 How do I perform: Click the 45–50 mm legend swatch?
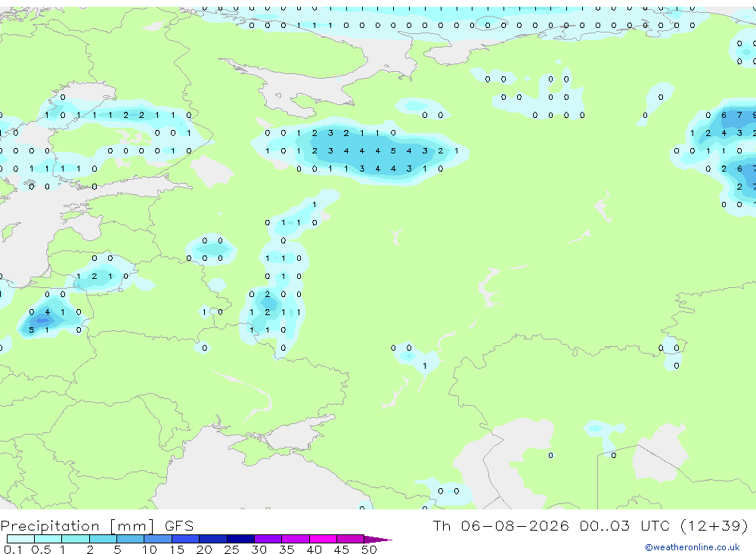pyautogui.click(x=350, y=539)
